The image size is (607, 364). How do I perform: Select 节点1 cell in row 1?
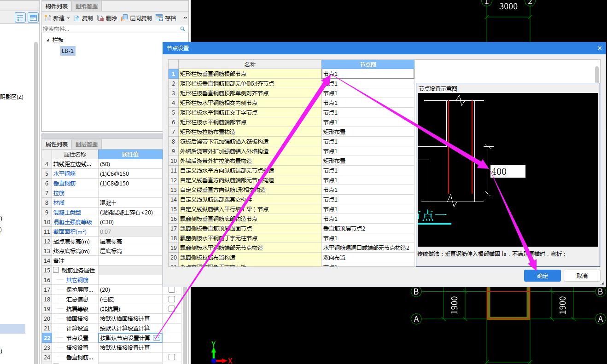click(x=368, y=74)
